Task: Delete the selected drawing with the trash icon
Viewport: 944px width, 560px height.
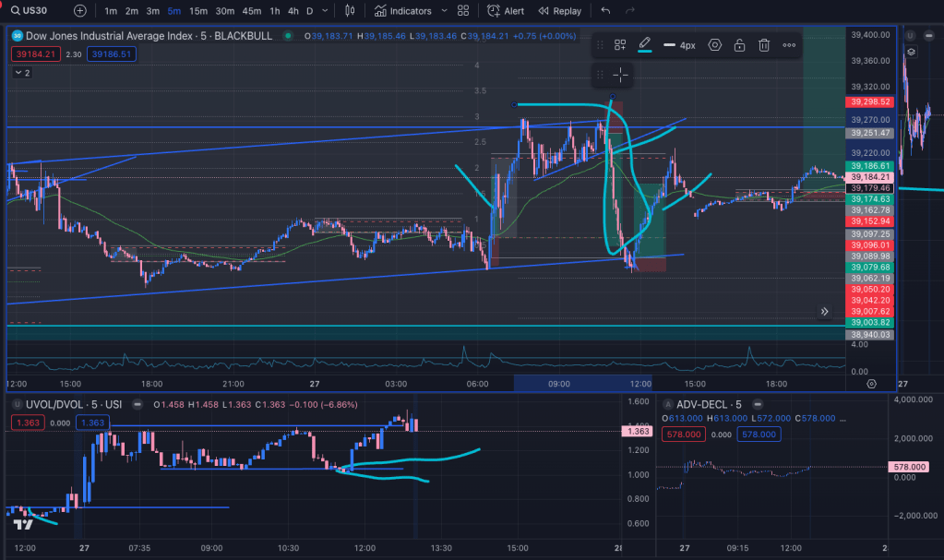Action: [764, 45]
